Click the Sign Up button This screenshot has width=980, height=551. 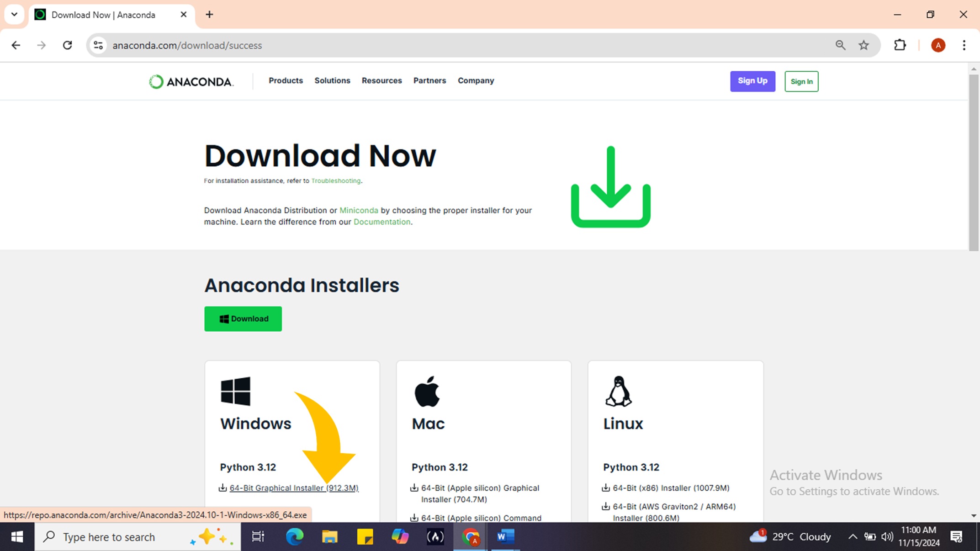pyautogui.click(x=752, y=81)
